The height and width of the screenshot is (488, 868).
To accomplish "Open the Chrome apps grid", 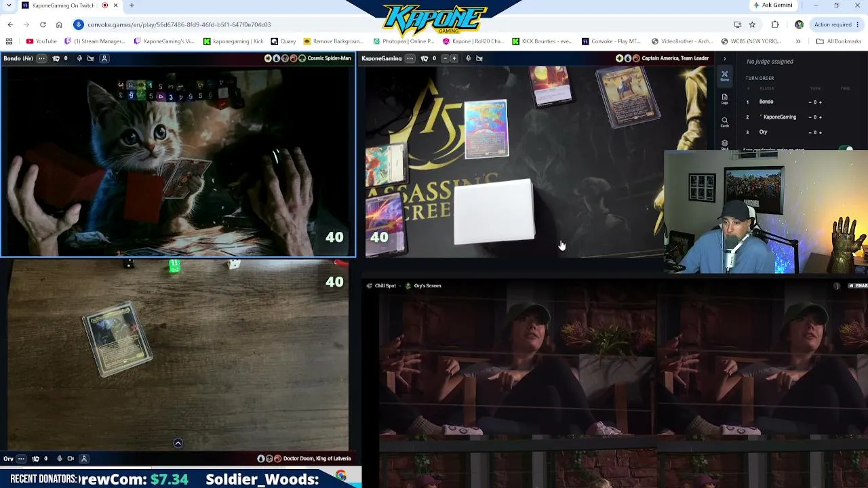I will pyautogui.click(x=9, y=41).
